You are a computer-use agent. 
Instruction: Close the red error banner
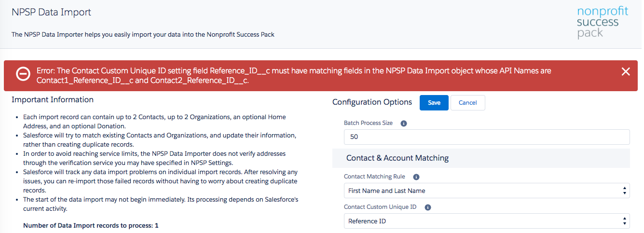pos(626,72)
